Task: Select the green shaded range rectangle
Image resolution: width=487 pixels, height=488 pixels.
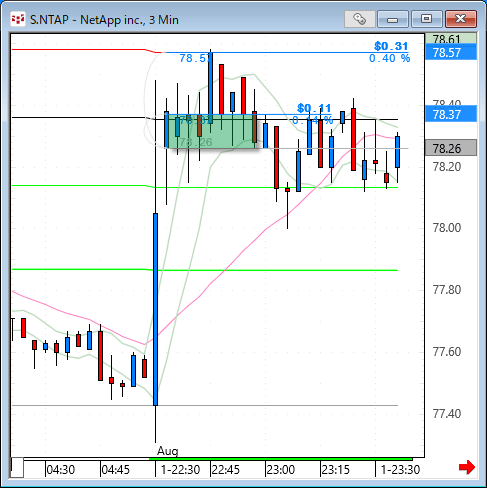Action: [x=211, y=131]
